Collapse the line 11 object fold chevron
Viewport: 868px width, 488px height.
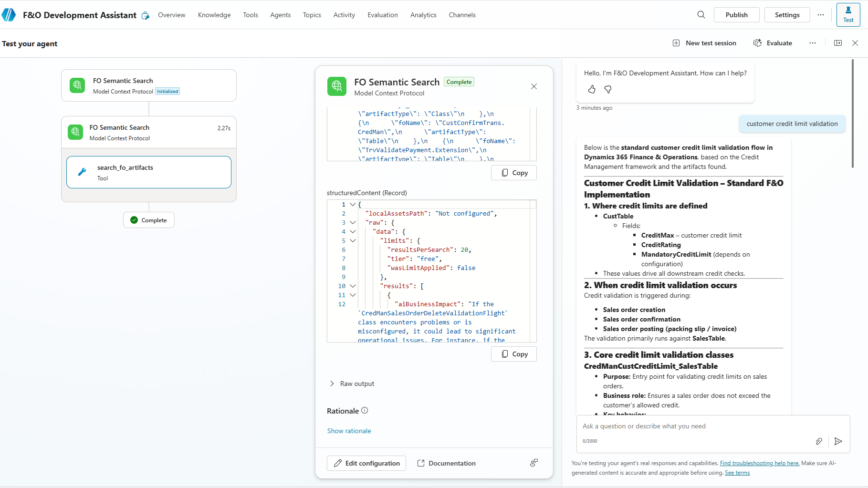click(x=353, y=295)
